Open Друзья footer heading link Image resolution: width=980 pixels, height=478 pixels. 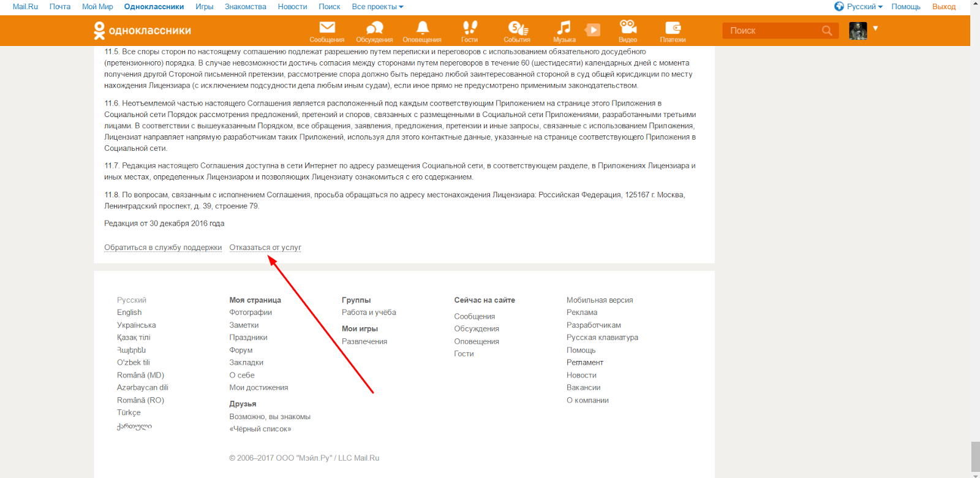[x=243, y=404]
